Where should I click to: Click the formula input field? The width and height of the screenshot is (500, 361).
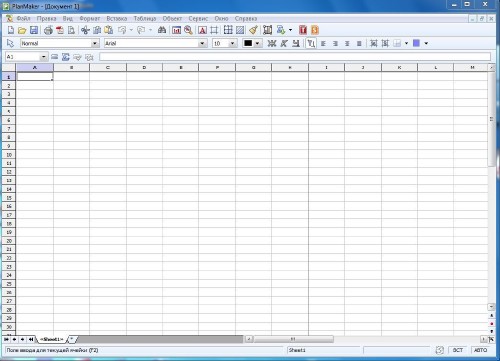pos(295,57)
